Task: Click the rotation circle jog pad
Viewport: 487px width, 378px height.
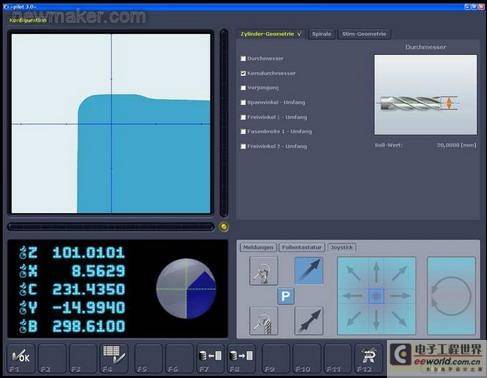Action: point(451,296)
